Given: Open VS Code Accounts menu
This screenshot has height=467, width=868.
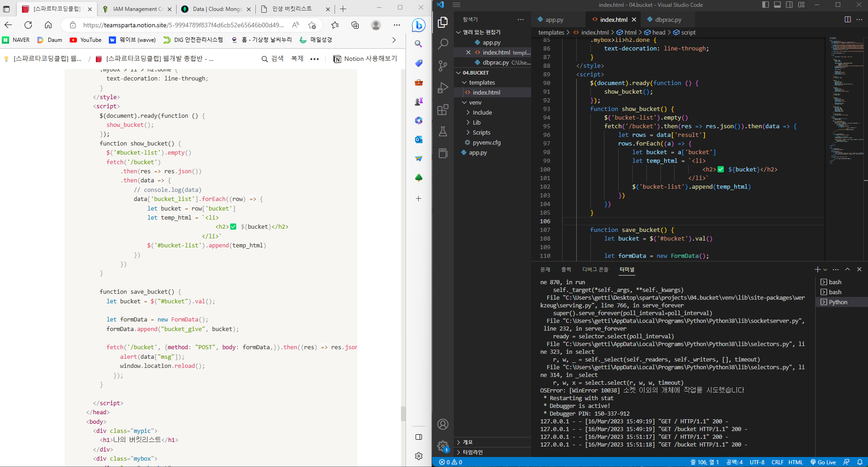Looking at the screenshot, I should 442,424.
